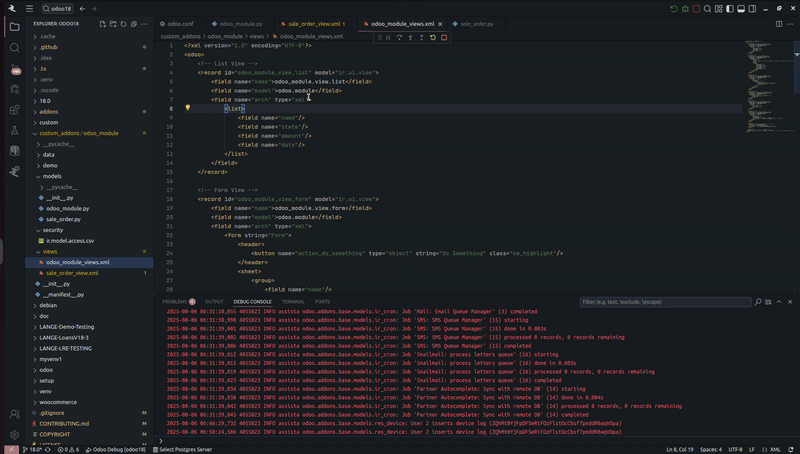The width and height of the screenshot is (800, 454).
Task: Step into in floating debug toolbar
Action: (x=410, y=37)
